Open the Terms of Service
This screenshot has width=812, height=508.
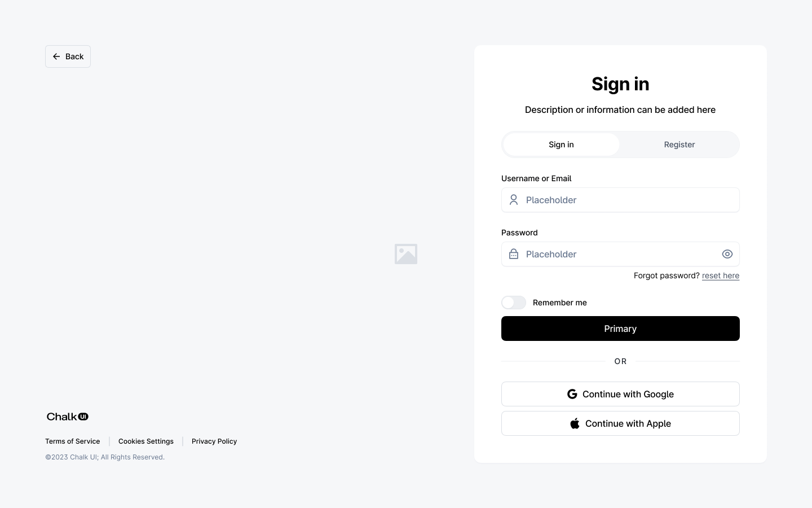[72, 441]
